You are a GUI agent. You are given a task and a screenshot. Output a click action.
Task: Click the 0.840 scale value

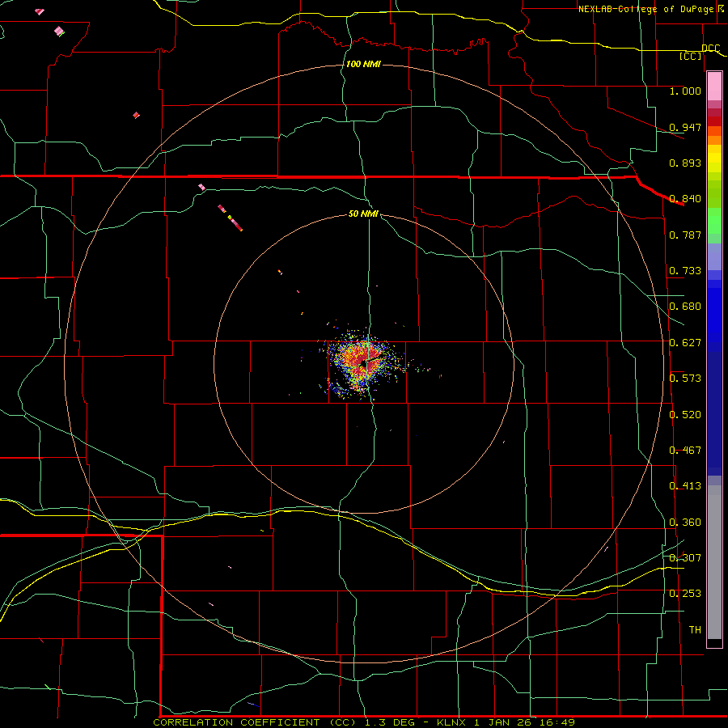click(x=685, y=199)
